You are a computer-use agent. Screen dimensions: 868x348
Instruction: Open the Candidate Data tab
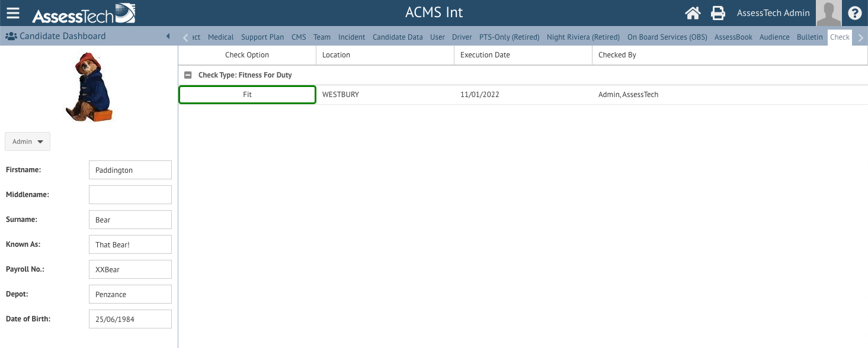click(x=398, y=37)
